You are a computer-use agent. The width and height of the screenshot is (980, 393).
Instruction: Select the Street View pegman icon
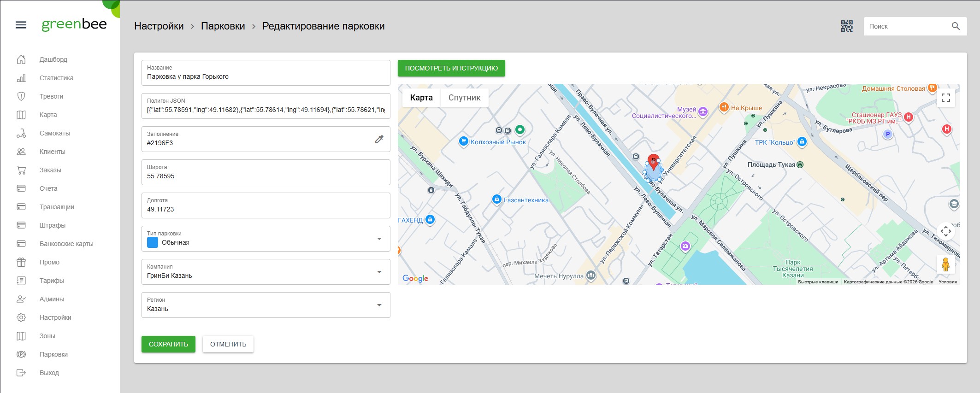945,264
